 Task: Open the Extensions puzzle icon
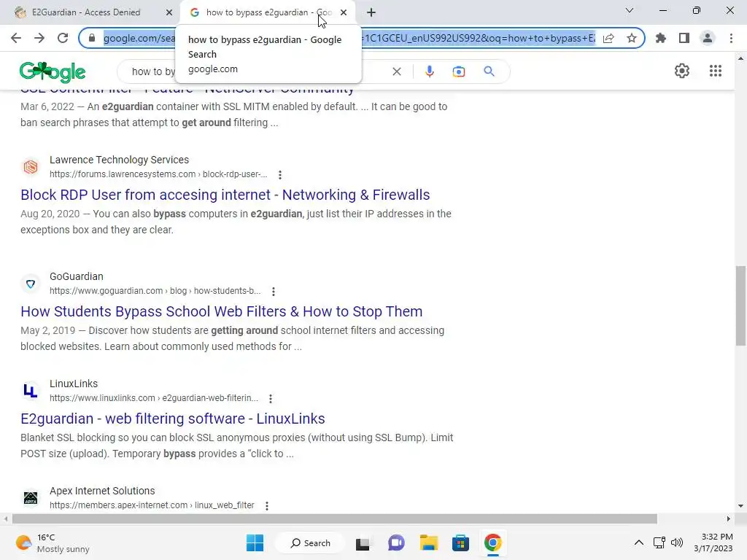point(661,38)
